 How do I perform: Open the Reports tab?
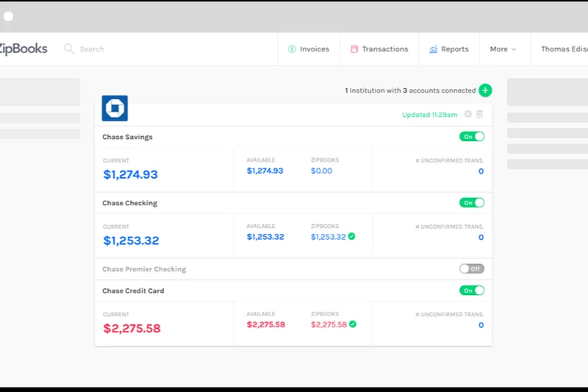tap(449, 49)
